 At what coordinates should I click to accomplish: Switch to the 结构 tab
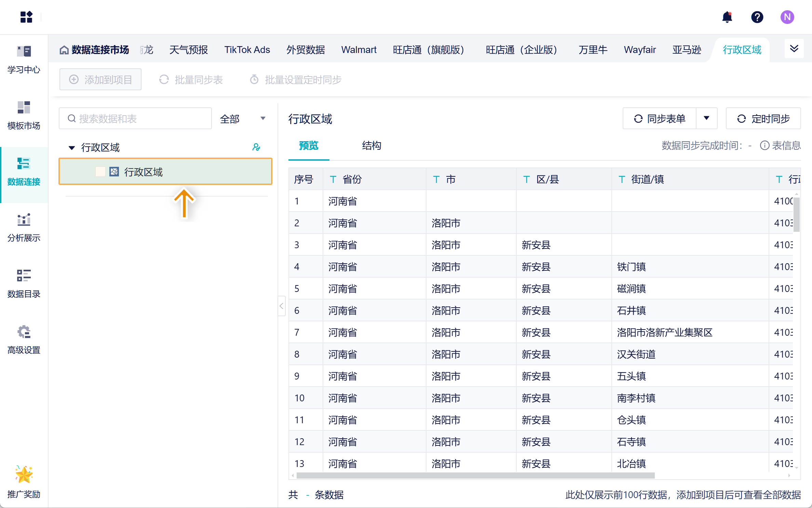click(371, 146)
